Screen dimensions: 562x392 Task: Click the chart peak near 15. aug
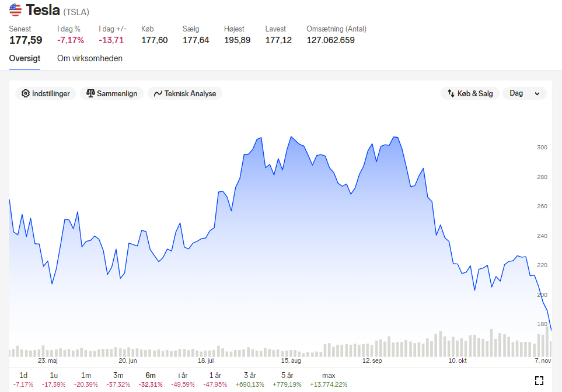pos(291,136)
